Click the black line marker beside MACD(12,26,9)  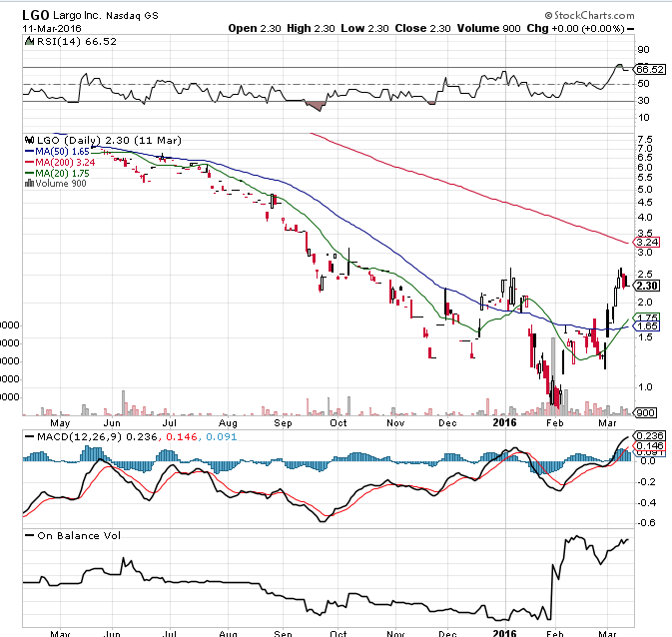30,436
